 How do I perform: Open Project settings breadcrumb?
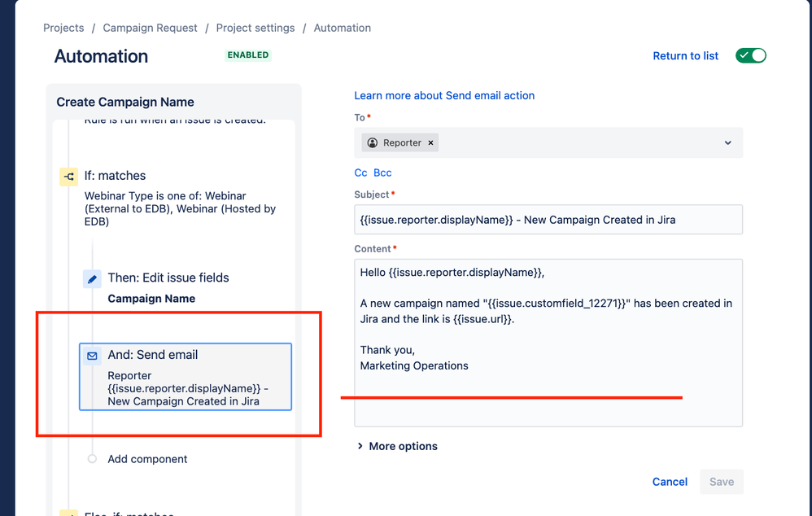click(255, 28)
